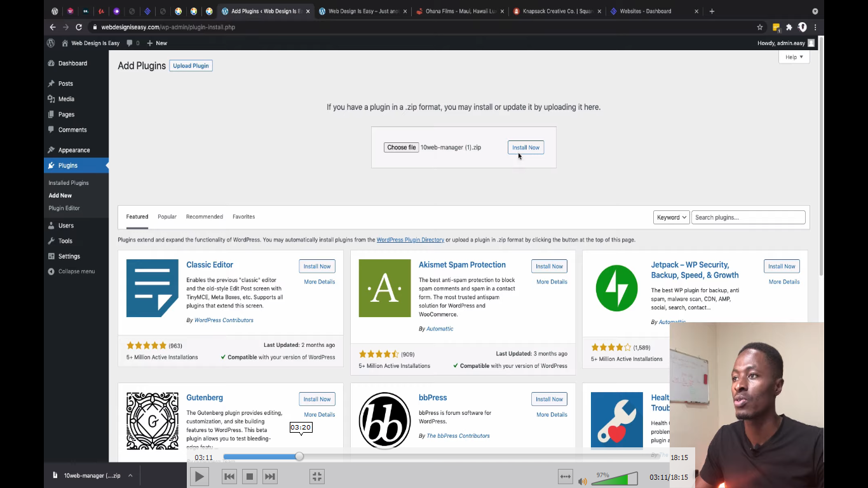The width and height of the screenshot is (868, 488).
Task: Install the Classic Editor plugin
Action: click(x=317, y=266)
